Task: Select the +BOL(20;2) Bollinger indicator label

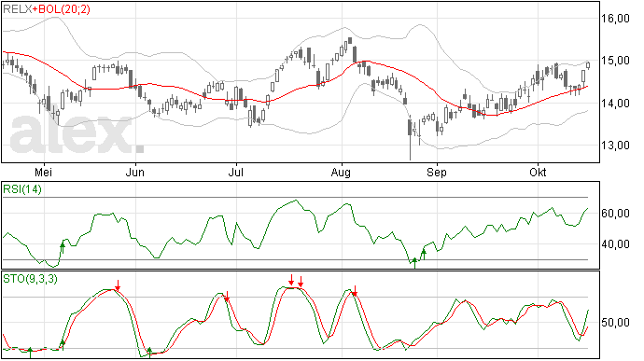Action: coord(62,9)
